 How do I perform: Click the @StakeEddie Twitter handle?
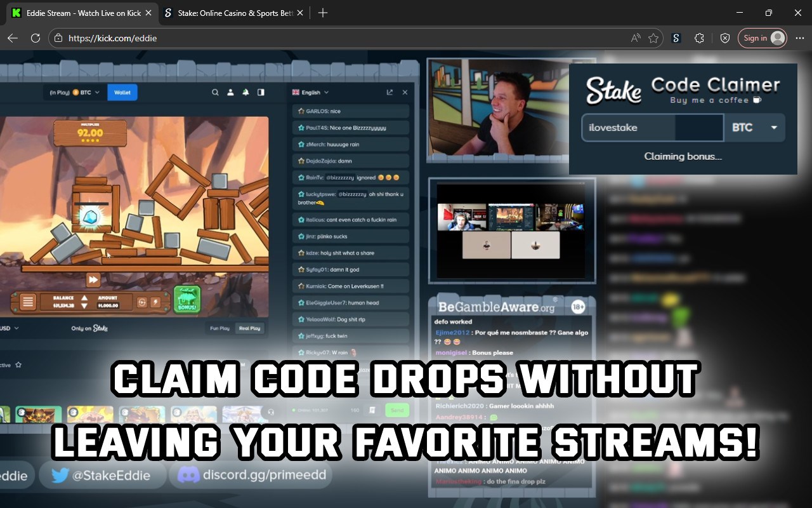[x=110, y=475]
